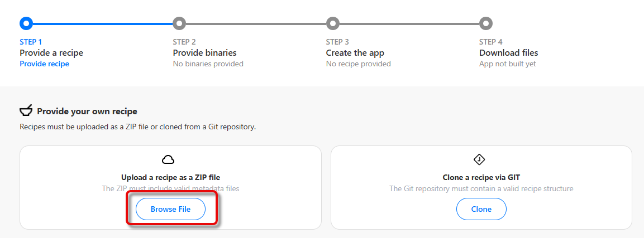Click the Git diamond icon

point(479,160)
